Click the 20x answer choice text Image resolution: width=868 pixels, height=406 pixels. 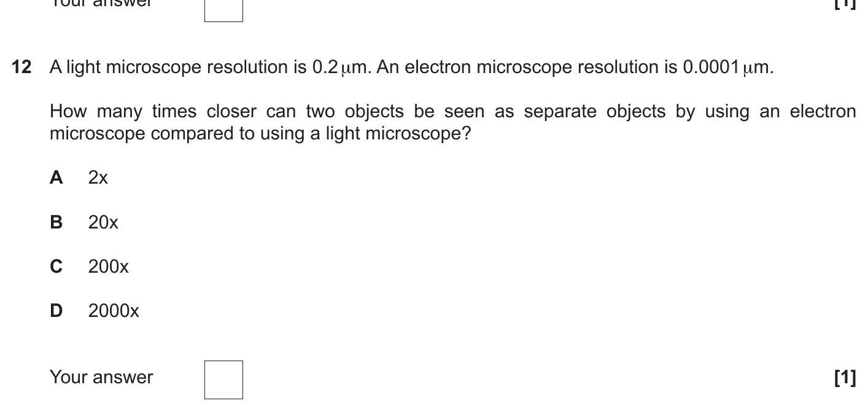(x=103, y=222)
